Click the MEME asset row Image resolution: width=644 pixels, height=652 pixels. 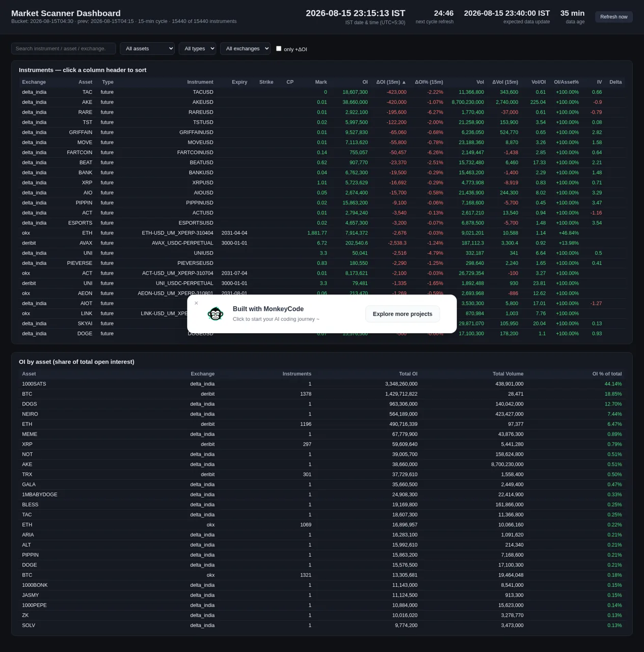[x=322, y=434]
